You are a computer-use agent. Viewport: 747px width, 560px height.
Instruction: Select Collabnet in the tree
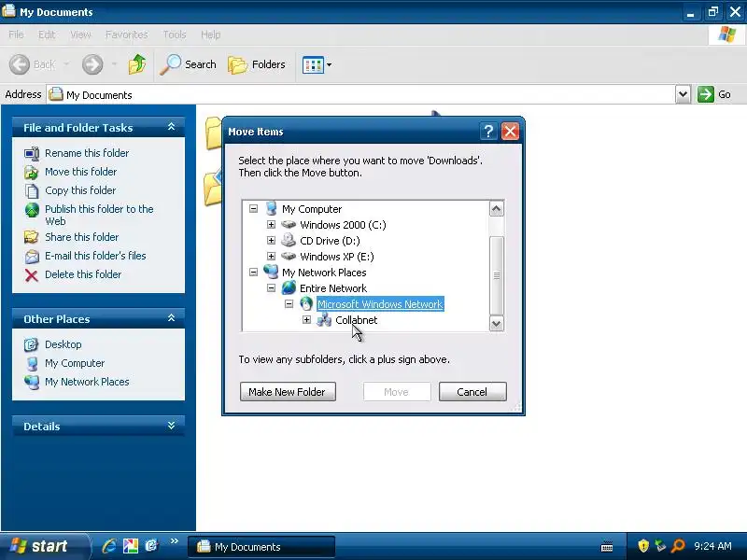pos(357,320)
